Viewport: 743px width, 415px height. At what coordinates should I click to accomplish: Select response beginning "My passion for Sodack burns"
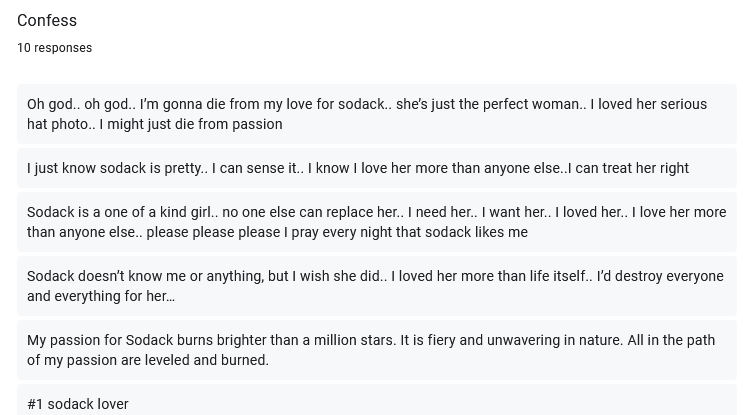[377, 350]
